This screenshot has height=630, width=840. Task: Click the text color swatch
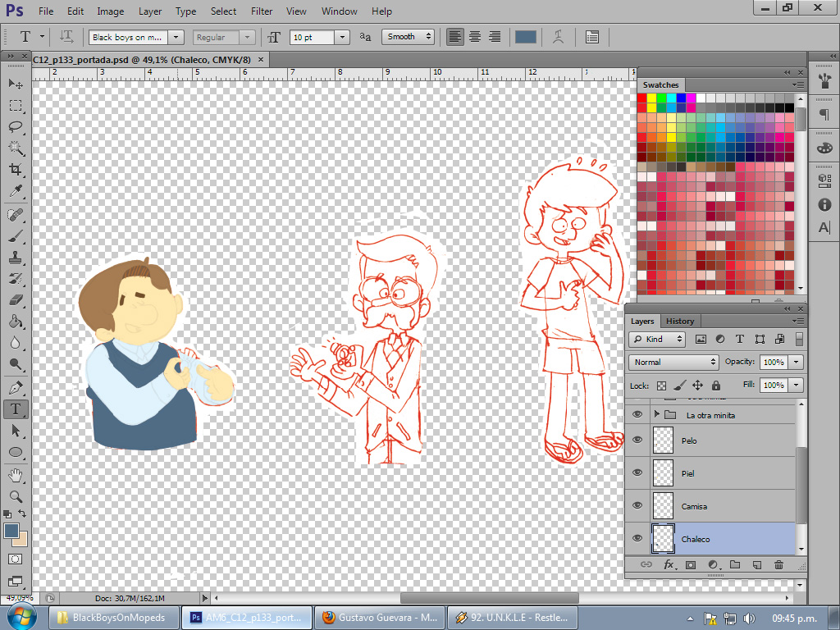(525, 37)
